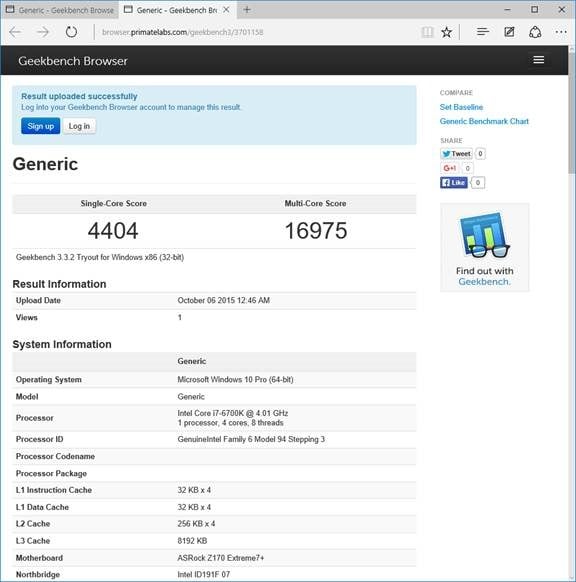This screenshot has height=582, width=576.
Task: Click the Tweet count bubble
Action: (480, 154)
